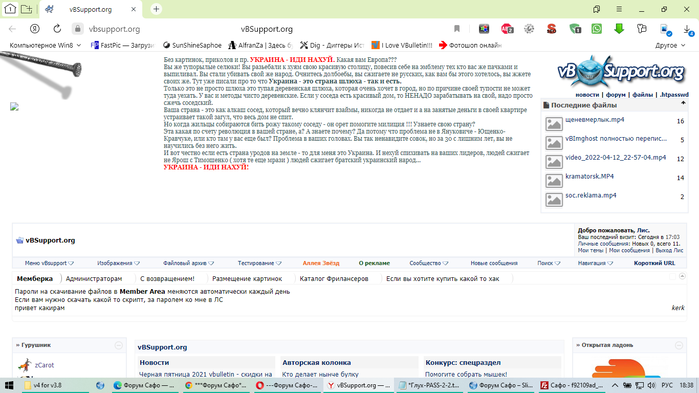Open video_2022-04-12_22-57-04.mp4 file
699x393 pixels.
pyautogui.click(x=615, y=157)
